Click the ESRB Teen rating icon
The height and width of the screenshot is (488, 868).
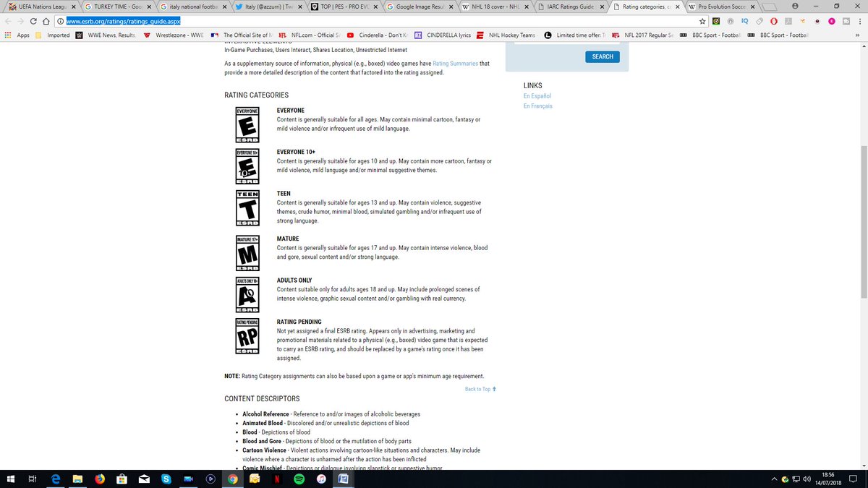coord(248,208)
